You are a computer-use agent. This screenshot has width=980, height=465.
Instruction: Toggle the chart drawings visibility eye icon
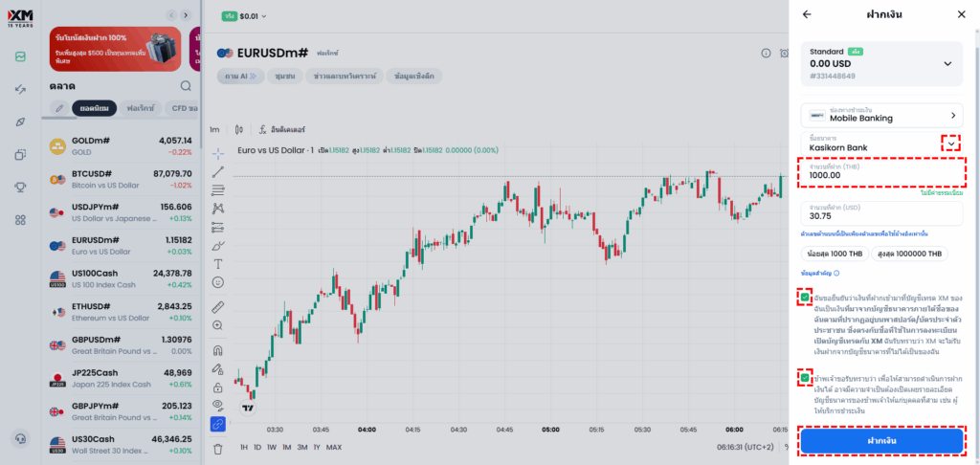point(218,405)
